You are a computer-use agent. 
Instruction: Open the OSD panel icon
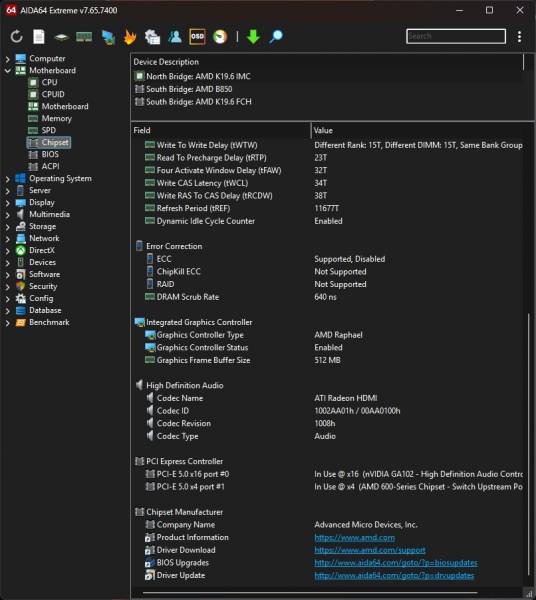coord(197,37)
